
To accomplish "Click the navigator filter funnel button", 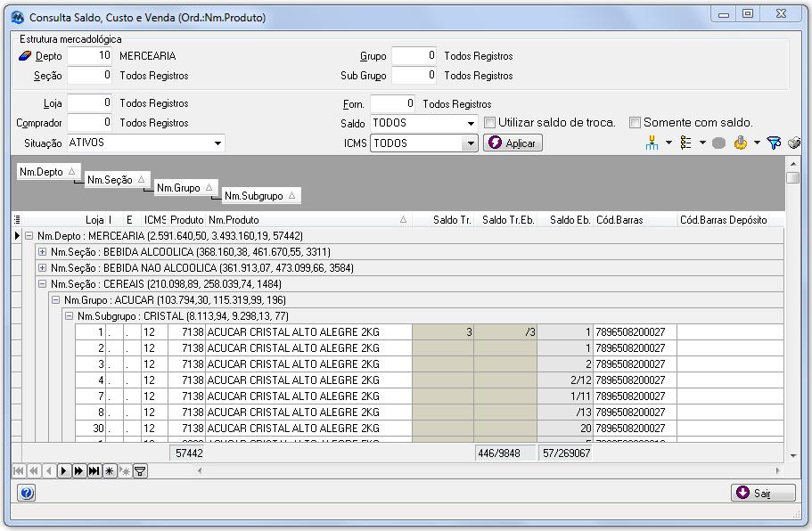I will 140,471.
